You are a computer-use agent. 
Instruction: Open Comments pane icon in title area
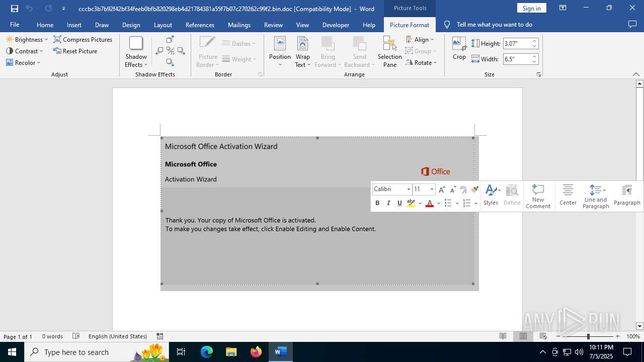[x=632, y=24]
